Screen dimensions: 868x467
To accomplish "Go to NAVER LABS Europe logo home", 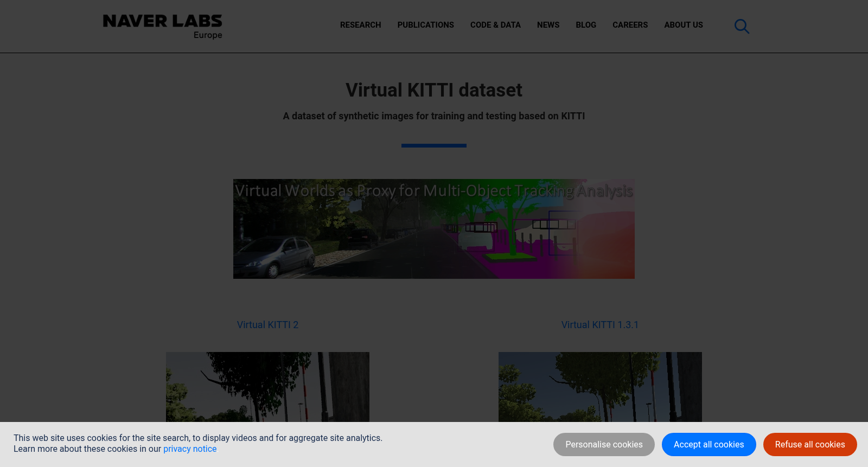I will coord(163,27).
